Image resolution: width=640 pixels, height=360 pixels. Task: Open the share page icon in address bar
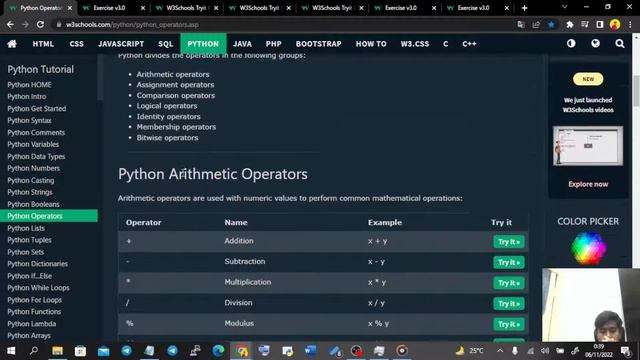(536, 24)
